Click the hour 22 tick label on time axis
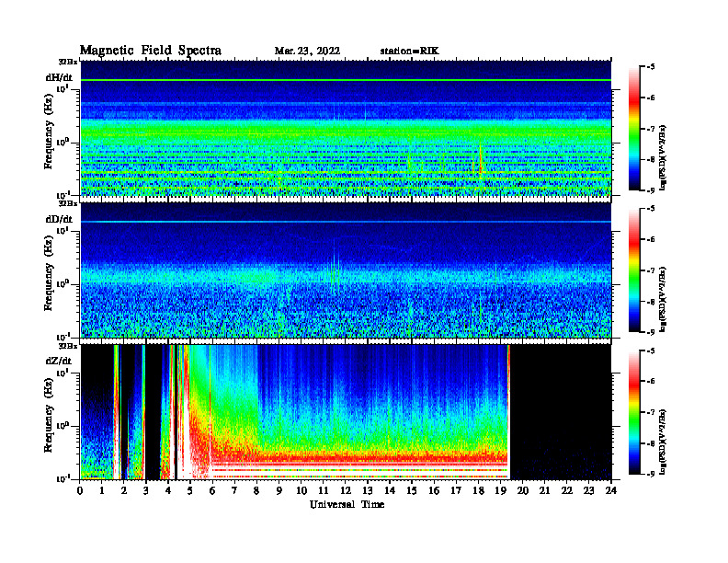The height and width of the screenshot is (563, 728). coord(567,490)
